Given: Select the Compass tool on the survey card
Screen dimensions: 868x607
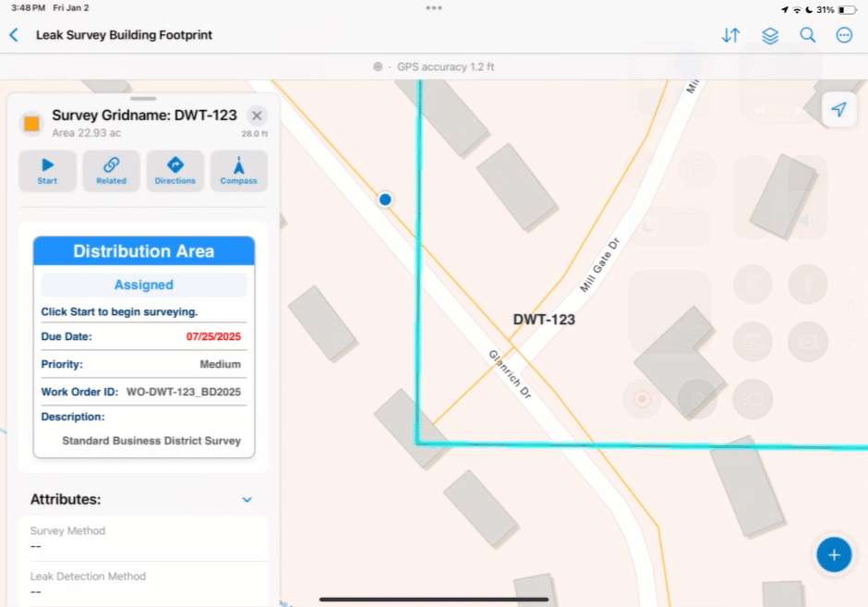Looking at the screenshot, I should click(238, 171).
